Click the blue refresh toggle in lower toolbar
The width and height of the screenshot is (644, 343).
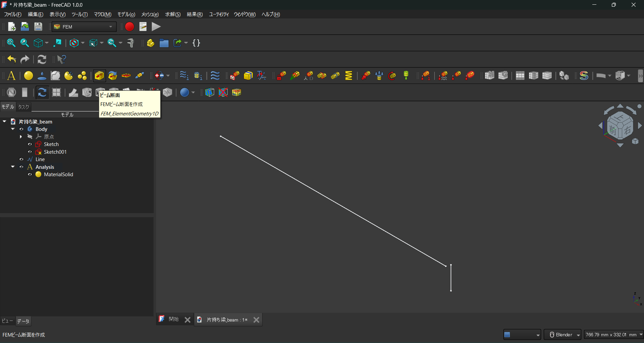[x=42, y=92]
